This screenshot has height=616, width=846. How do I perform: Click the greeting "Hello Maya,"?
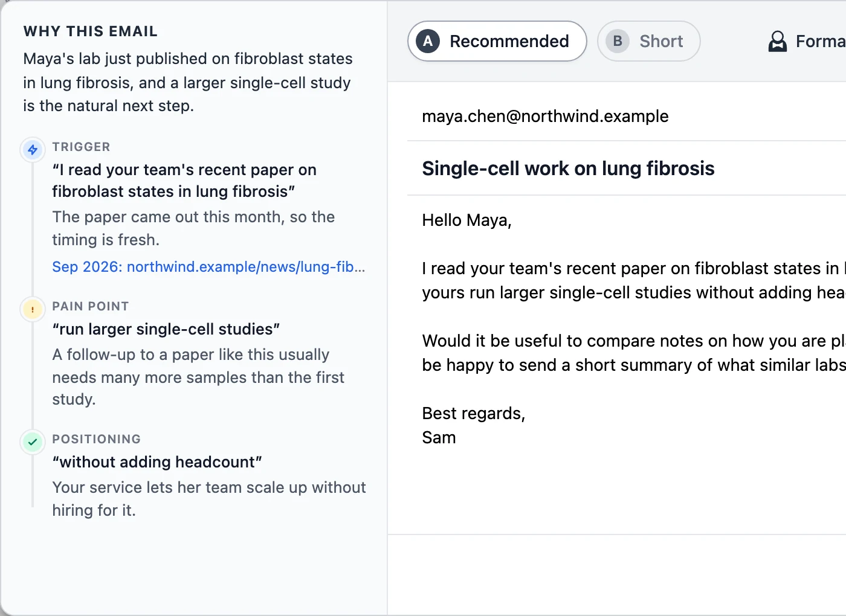click(467, 220)
